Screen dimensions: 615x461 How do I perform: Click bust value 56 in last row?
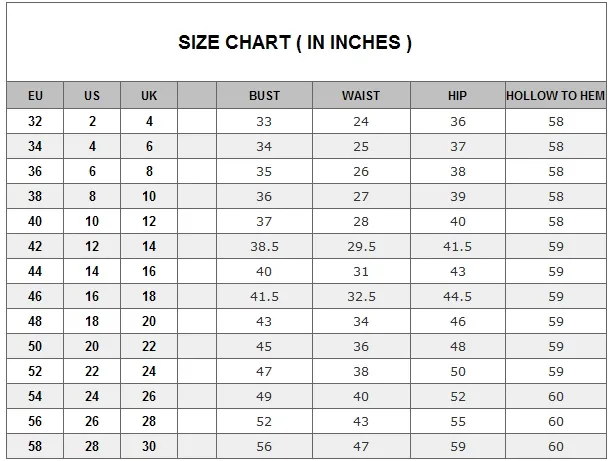pos(264,446)
